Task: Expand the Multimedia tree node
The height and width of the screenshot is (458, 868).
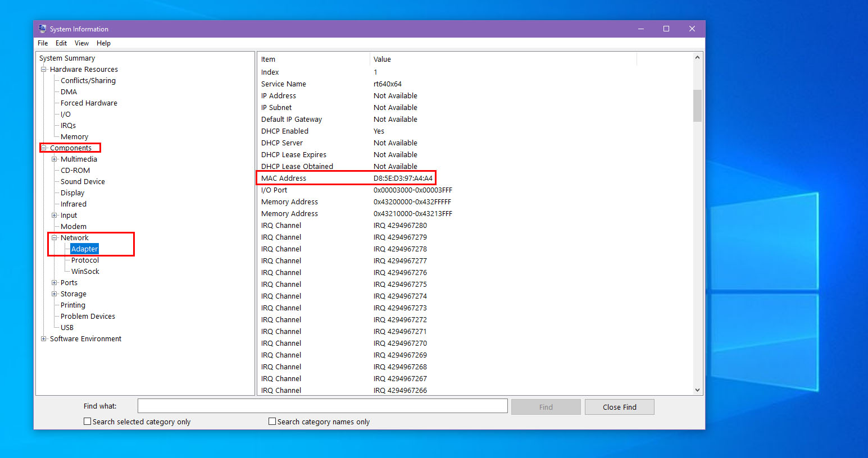Action: point(54,159)
